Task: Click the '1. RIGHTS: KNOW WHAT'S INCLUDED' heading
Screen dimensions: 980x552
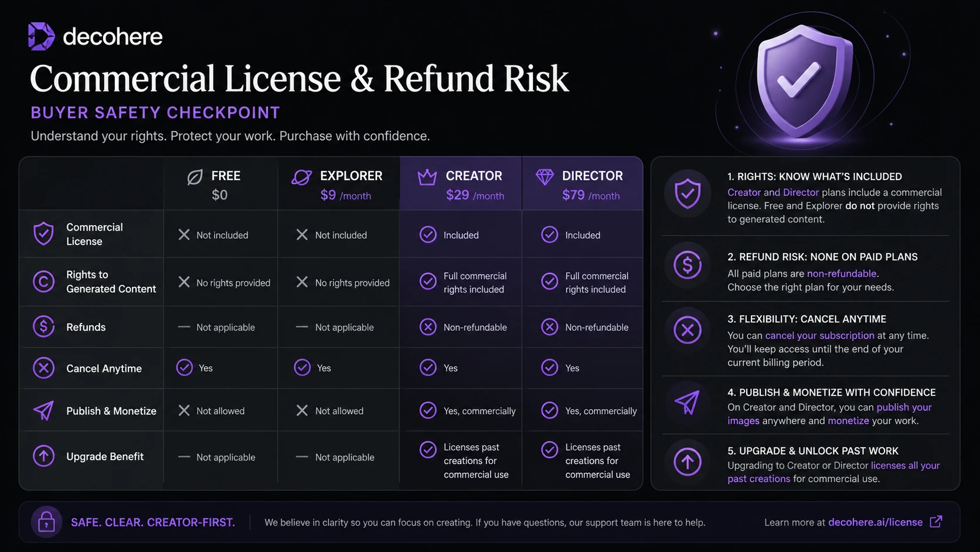Action: (x=815, y=177)
